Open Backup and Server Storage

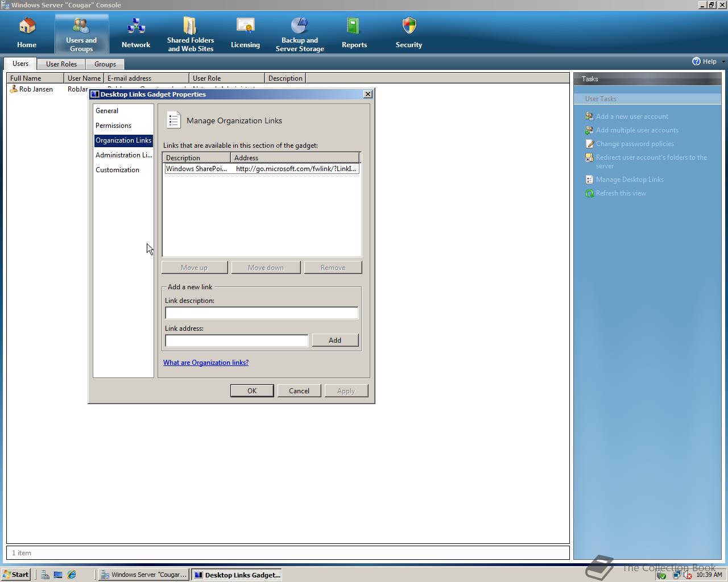[x=300, y=34]
